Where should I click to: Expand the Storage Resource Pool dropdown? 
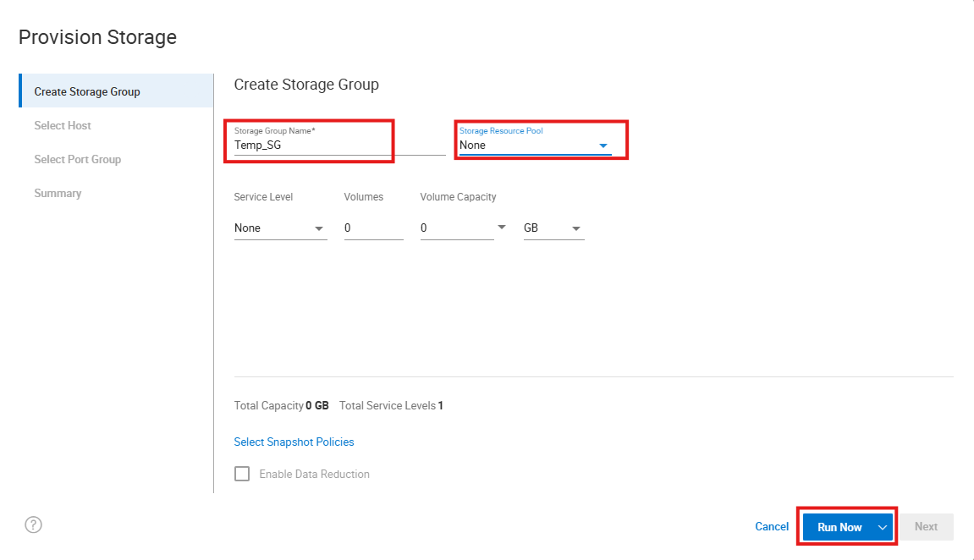(603, 145)
